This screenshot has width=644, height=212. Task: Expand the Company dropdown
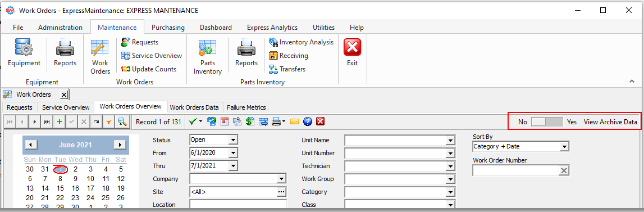tap(281, 179)
